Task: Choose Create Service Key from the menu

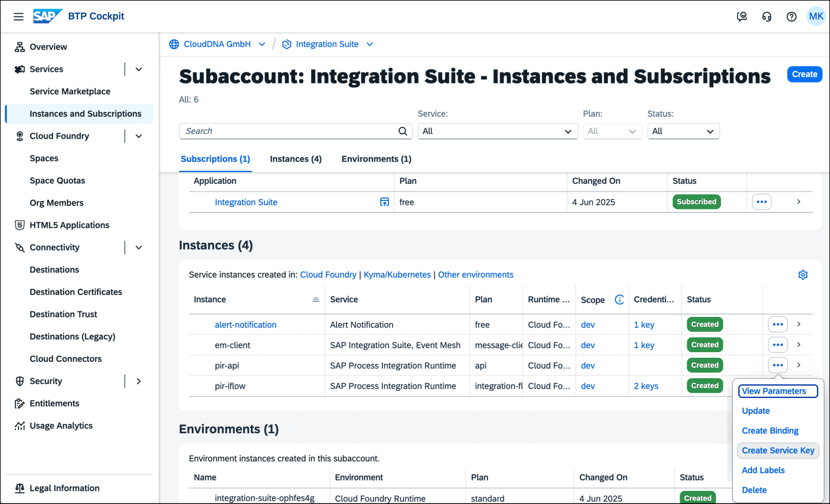Action: [x=778, y=450]
